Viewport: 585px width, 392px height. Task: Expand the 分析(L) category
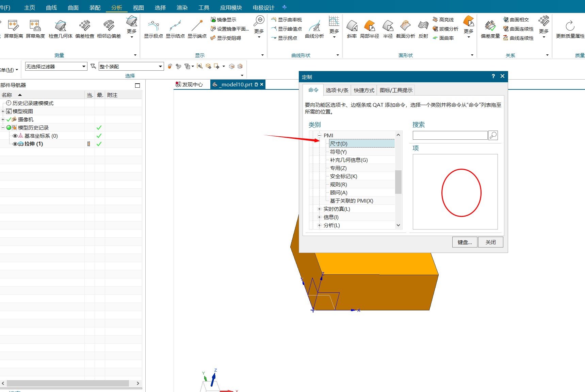(x=319, y=225)
